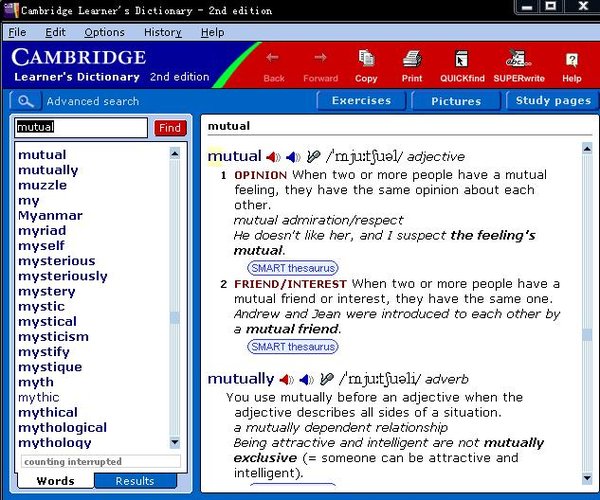Click the red Find button
The width and height of the screenshot is (600, 500).
[x=170, y=128]
